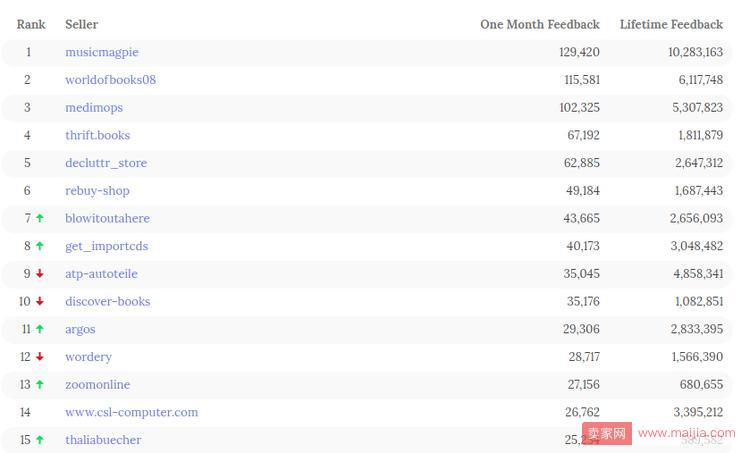750x453 pixels.
Task: Open the argos seller link
Action: pos(80,330)
